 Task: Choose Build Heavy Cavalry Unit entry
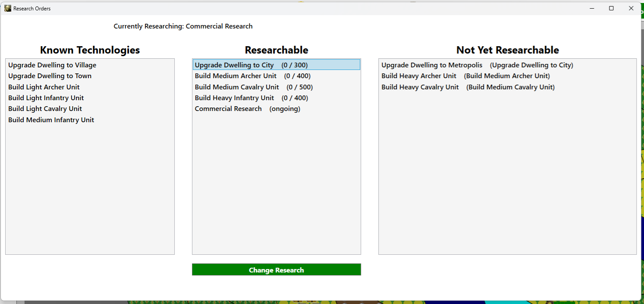point(468,87)
